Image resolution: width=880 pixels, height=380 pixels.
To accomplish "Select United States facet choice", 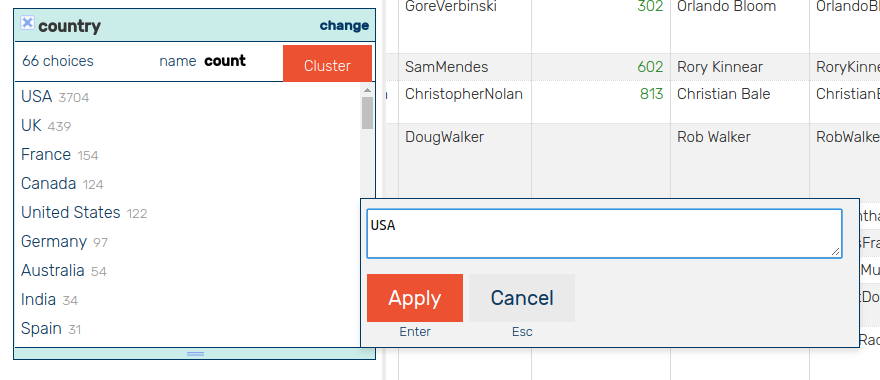I will pos(71,213).
